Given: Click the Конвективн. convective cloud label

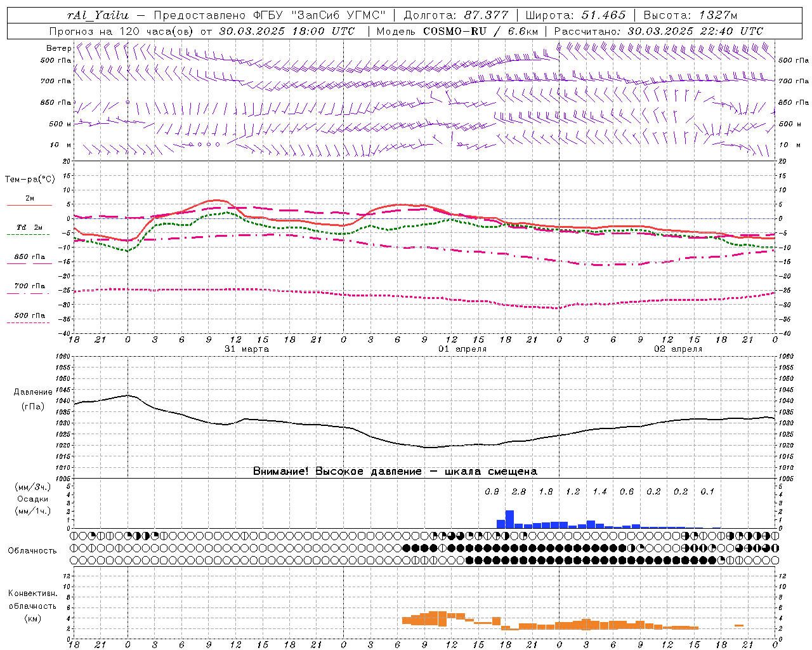Looking at the screenshot, I should (32, 593).
